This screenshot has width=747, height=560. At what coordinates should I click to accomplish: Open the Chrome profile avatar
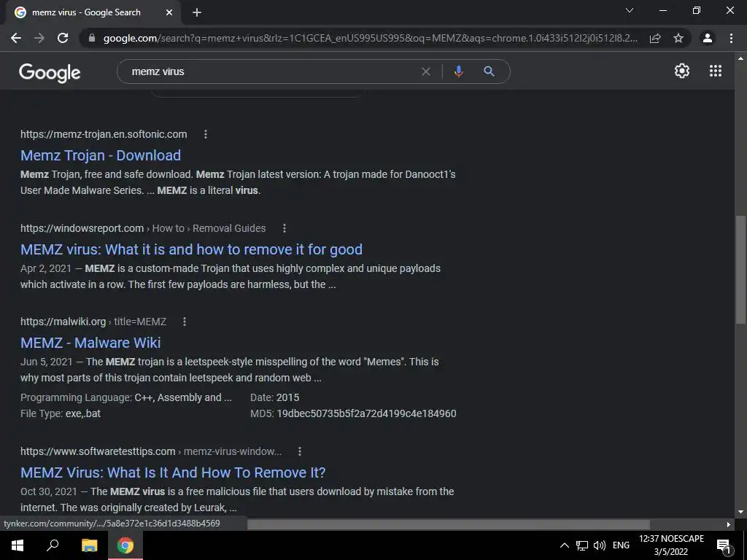pyautogui.click(x=708, y=38)
